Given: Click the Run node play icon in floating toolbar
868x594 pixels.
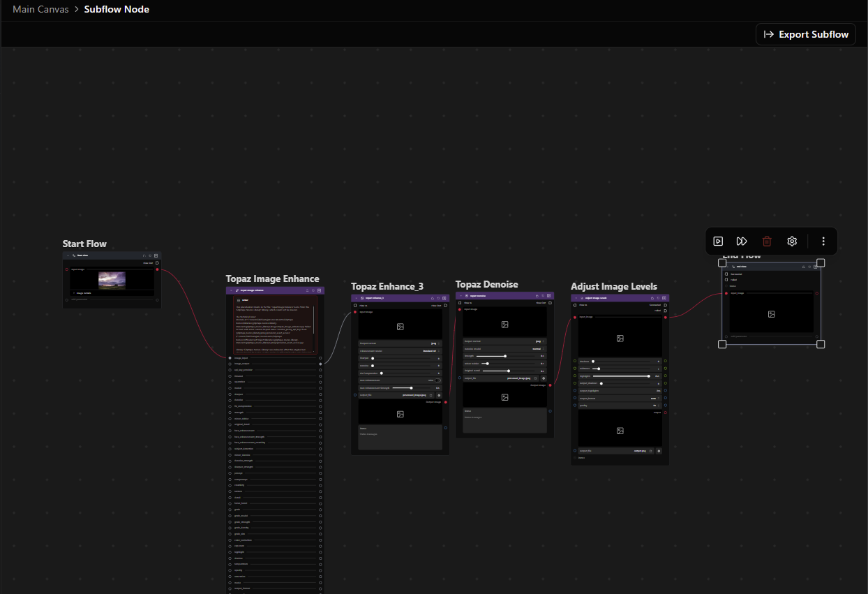Looking at the screenshot, I should click(x=718, y=241).
